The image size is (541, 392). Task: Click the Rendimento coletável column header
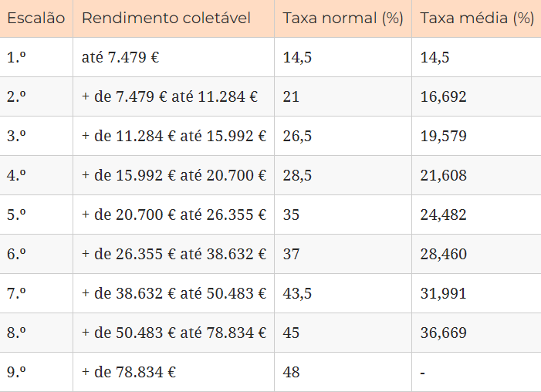(x=166, y=18)
